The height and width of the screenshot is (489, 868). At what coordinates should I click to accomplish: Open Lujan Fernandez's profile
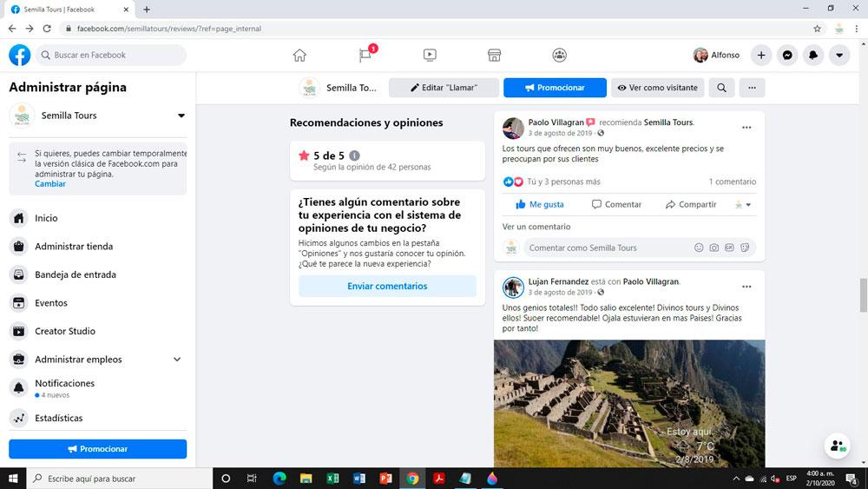(x=558, y=281)
